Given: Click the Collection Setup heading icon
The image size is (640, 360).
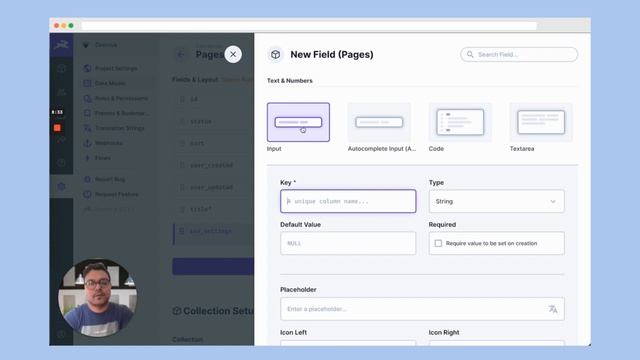Looking at the screenshot, I should click(x=177, y=311).
